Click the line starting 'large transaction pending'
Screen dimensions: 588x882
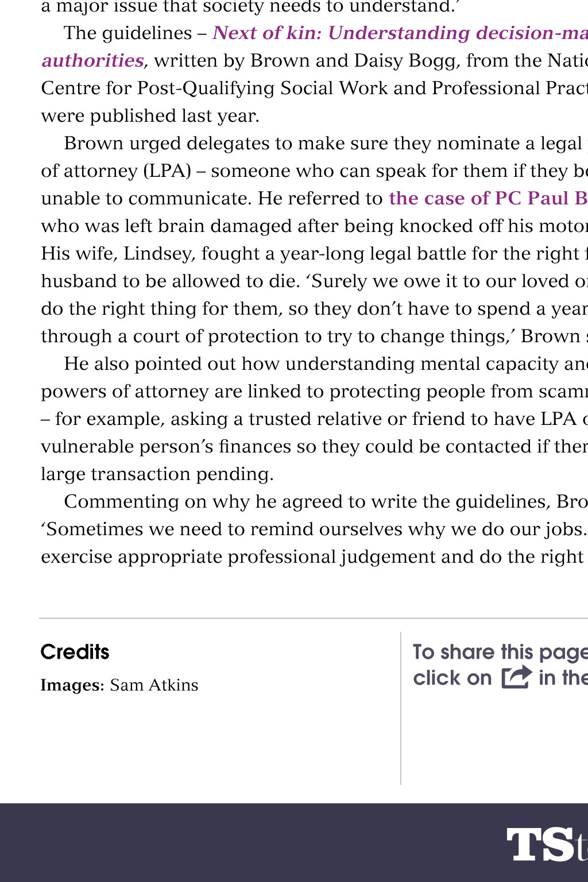click(157, 474)
